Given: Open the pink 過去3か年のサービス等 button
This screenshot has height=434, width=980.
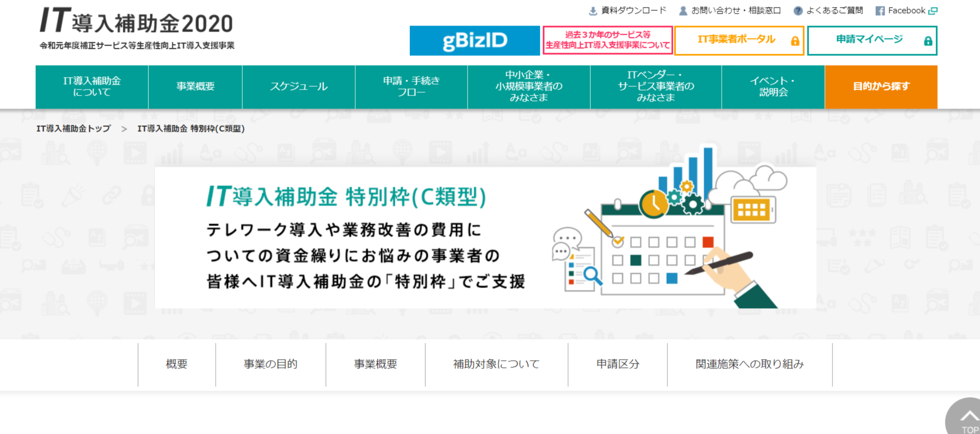Looking at the screenshot, I should (608, 41).
